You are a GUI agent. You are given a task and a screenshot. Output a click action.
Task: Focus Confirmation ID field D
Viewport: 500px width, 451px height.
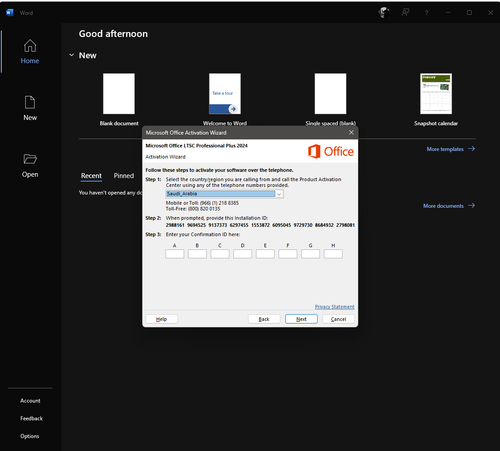tap(243, 254)
